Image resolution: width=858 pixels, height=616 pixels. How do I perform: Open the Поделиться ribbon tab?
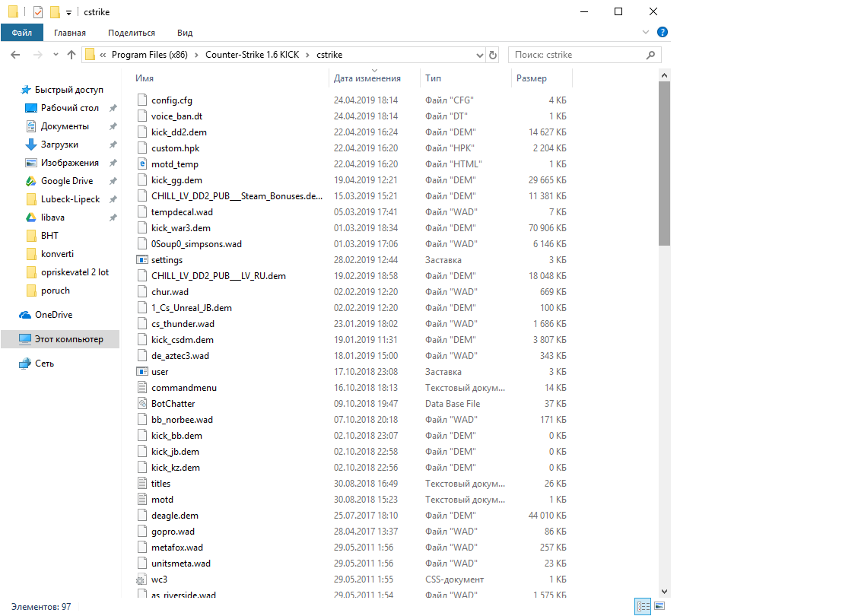(132, 33)
